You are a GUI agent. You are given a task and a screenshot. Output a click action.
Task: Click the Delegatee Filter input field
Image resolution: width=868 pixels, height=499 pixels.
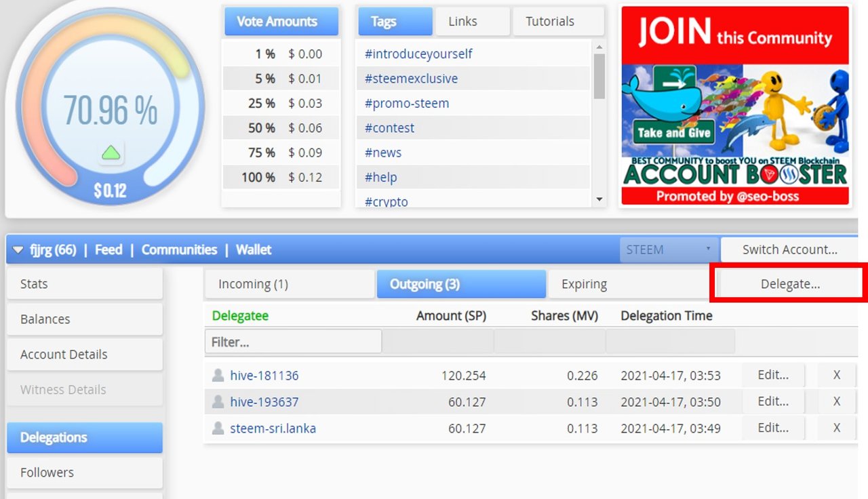click(x=294, y=342)
